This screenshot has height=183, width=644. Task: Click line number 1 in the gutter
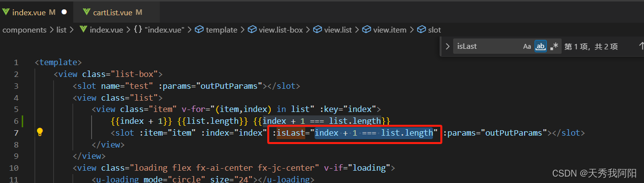point(16,63)
